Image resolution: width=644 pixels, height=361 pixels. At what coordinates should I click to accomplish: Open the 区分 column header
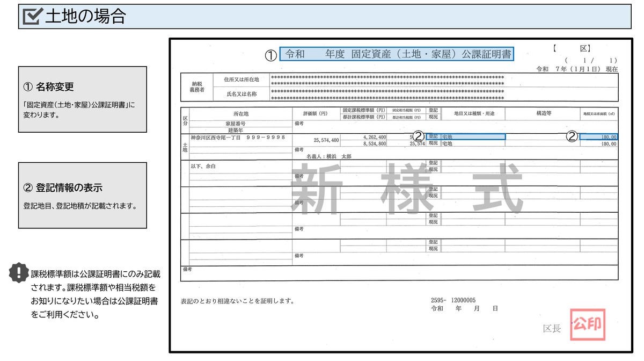pos(185,119)
